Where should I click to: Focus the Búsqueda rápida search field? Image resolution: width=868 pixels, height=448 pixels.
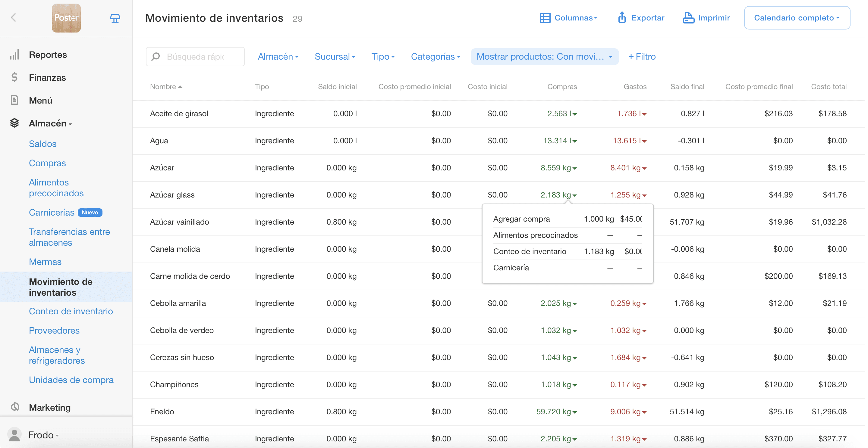point(195,57)
